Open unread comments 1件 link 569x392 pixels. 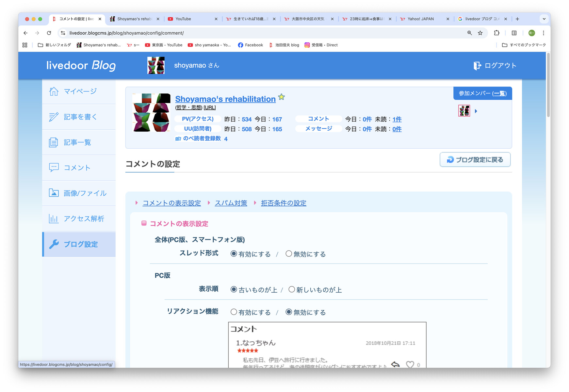tap(397, 119)
